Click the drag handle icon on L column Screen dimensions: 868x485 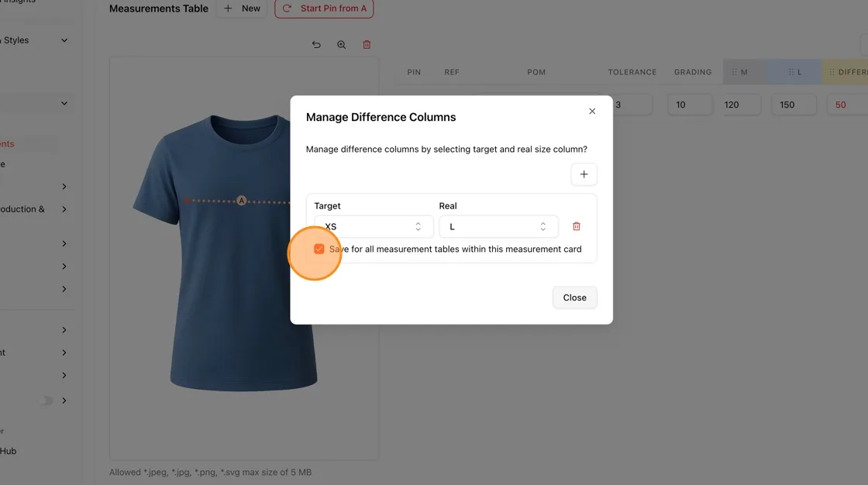pyautogui.click(x=790, y=72)
